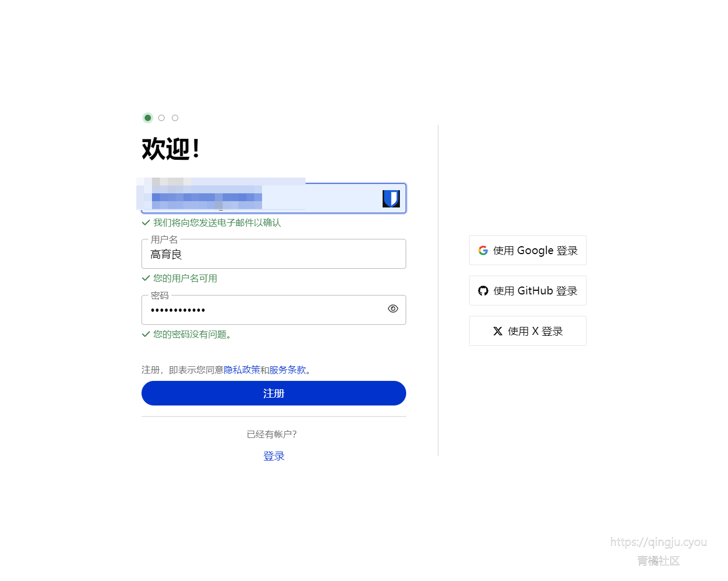Sign in with 使用 X 登录 button

coord(528,331)
